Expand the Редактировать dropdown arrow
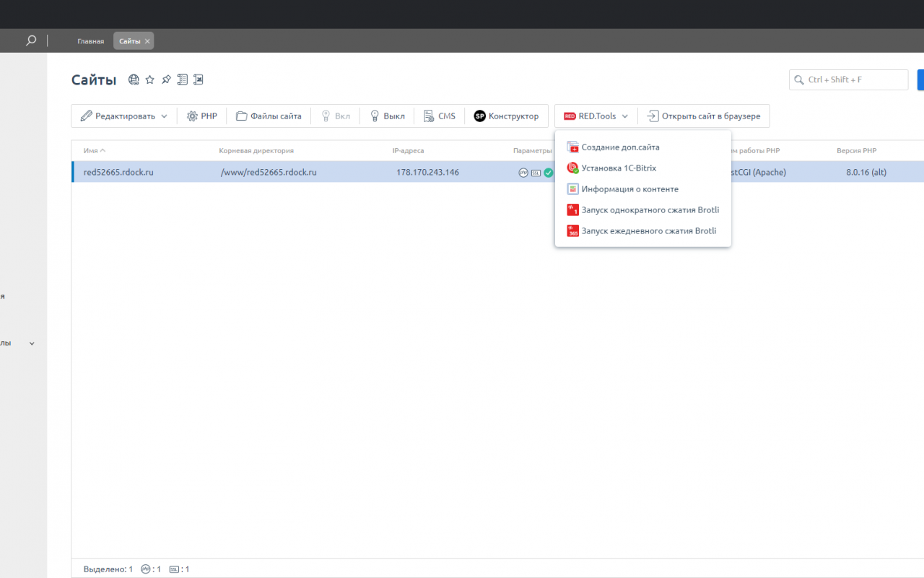Viewport: 924px width, 578px height. (x=164, y=116)
